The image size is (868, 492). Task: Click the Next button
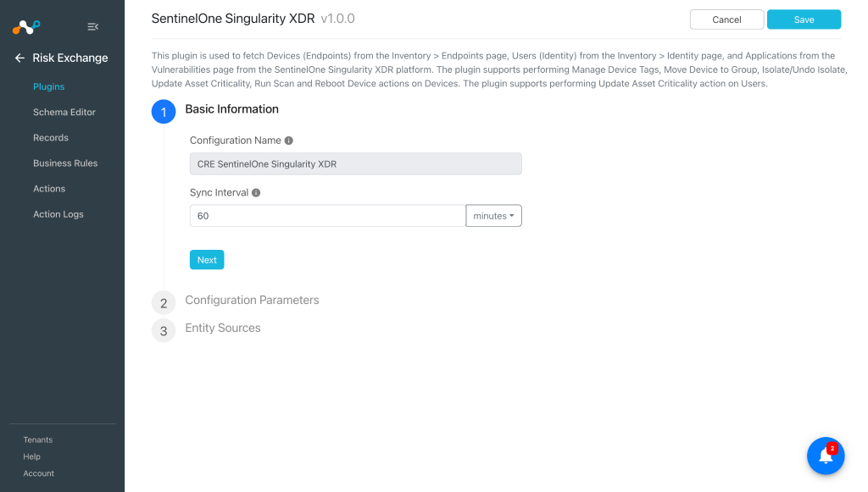207,260
